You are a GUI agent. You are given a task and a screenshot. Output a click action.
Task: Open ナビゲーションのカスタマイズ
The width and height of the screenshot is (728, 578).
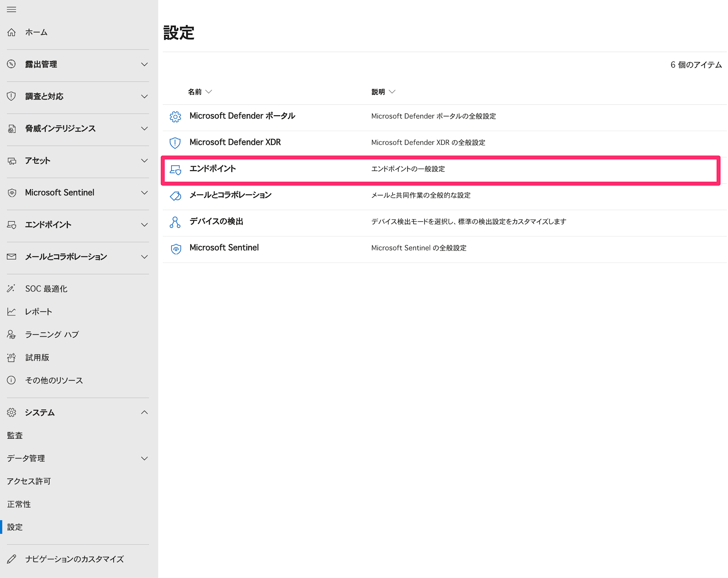75,559
